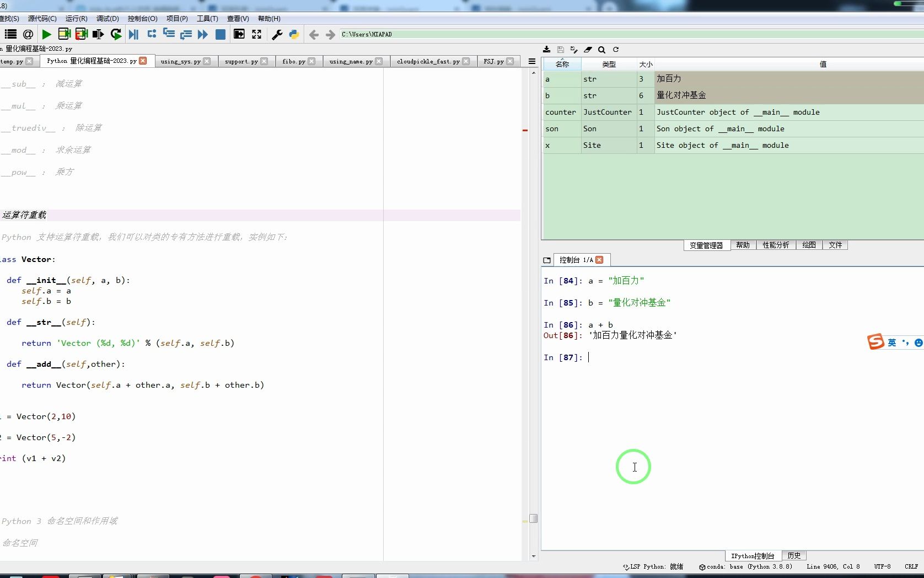Select 性能分析 pane tab
924x578 pixels.
tap(776, 245)
